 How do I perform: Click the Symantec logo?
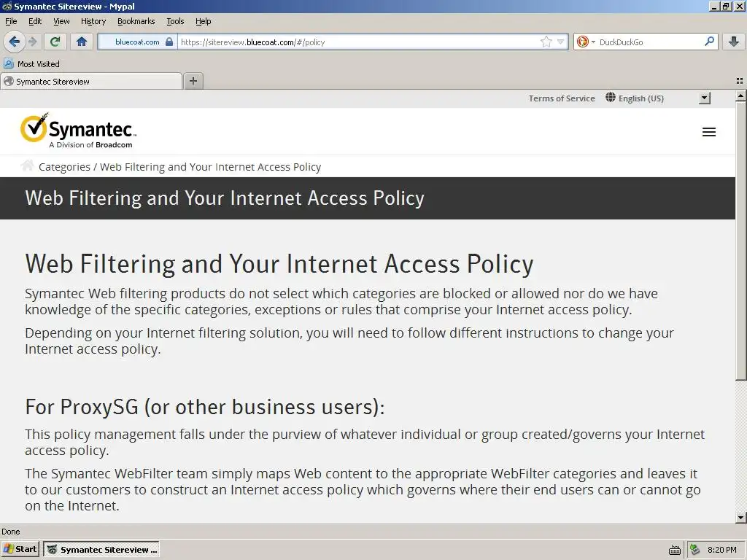[x=78, y=131]
